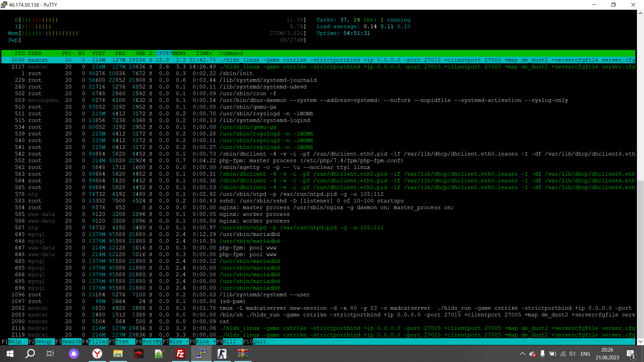The image size is (644, 362).
Task: Click Mem usage meter bar
Action: coord(157,33)
